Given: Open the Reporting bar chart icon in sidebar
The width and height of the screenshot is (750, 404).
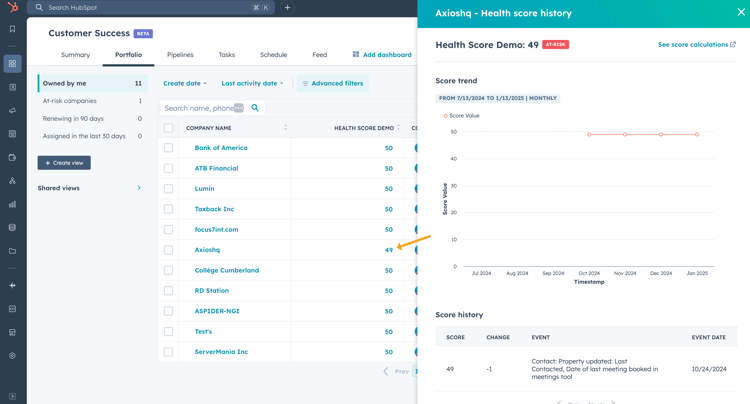Looking at the screenshot, I should click(x=12, y=204).
